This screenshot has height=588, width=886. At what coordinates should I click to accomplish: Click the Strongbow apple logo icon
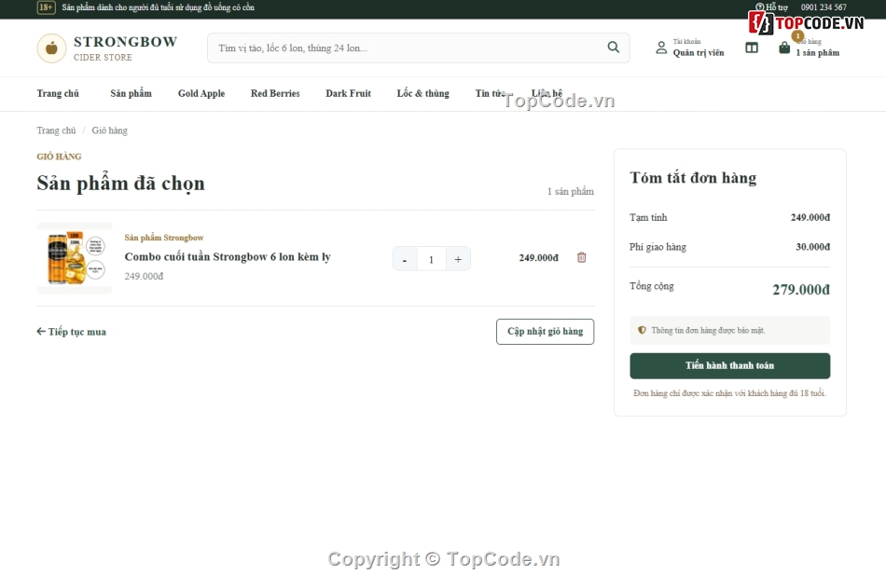coord(51,48)
